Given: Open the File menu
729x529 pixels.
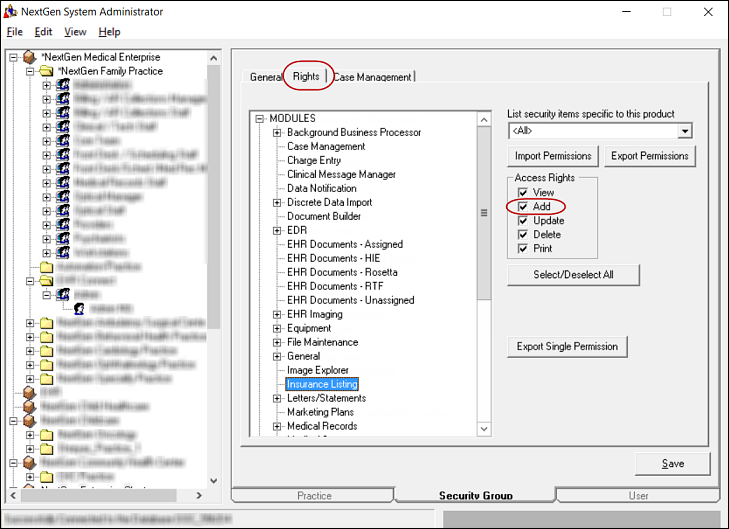Looking at the screenshot, I should coord(14,32).
